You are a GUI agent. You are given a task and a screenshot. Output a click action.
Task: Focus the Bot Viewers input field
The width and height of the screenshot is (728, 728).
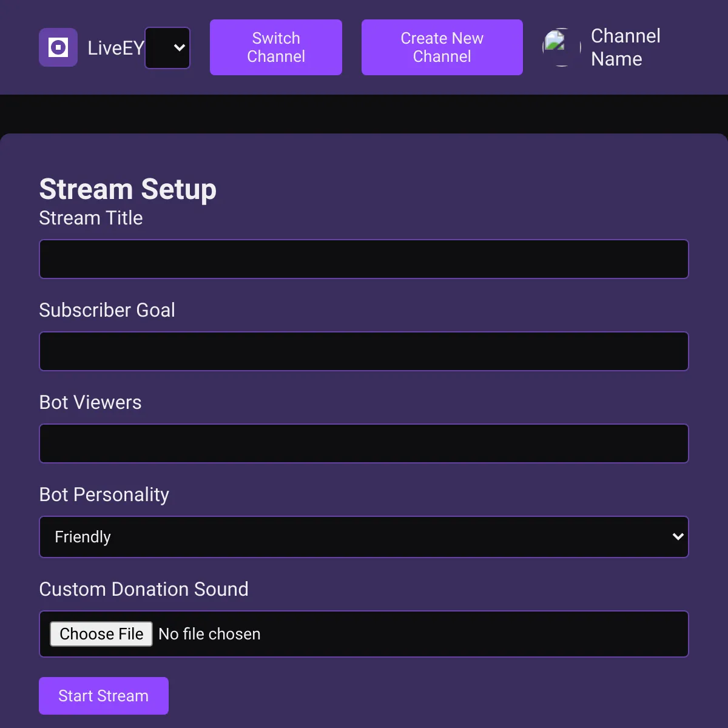click(364, 443)
